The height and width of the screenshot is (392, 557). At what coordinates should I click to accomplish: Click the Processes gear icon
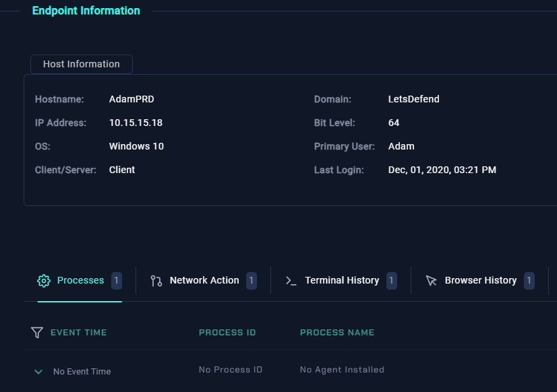[x=44, y=281]
